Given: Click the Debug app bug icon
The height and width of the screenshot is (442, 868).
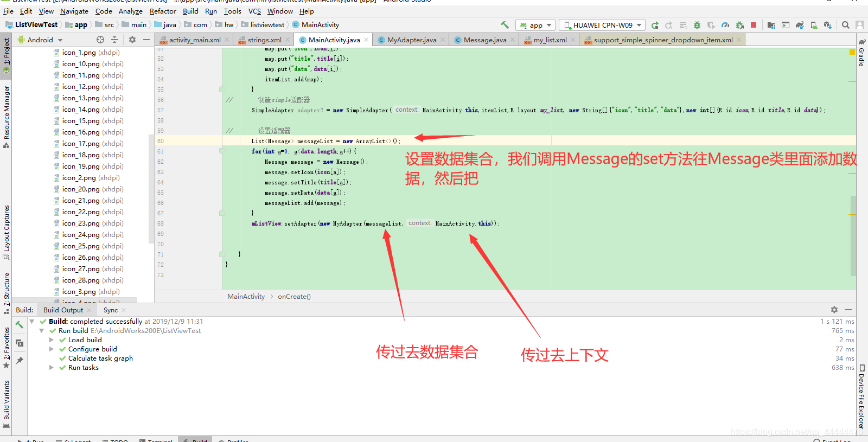Looking at the screenshot, I should coord(697,25).
